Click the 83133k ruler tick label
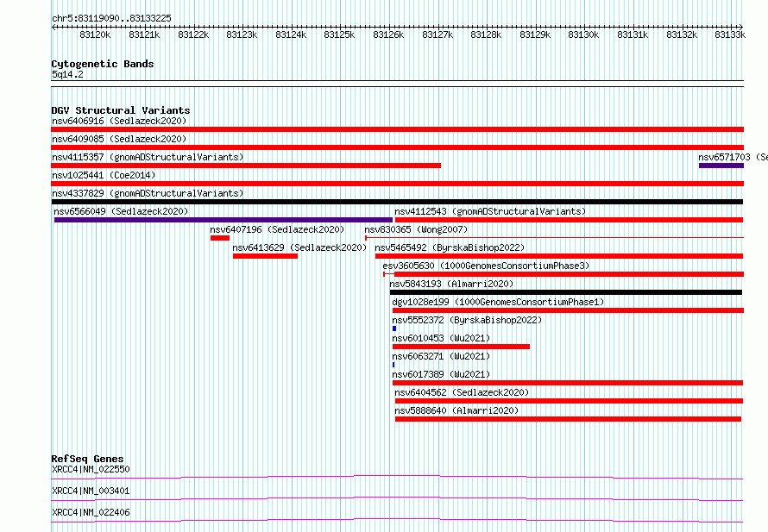 pos(730,34)
